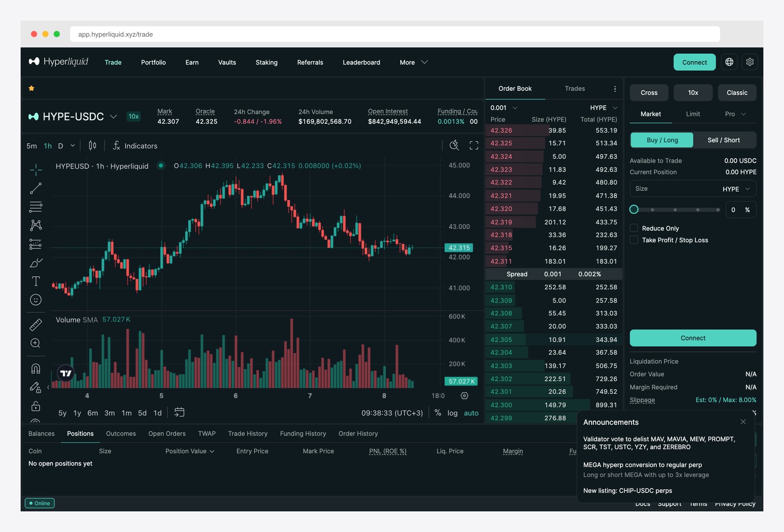The width and height of the screenshot is (784, 532).
Task: Click the favorites star icon
Action: coord(31,88)
